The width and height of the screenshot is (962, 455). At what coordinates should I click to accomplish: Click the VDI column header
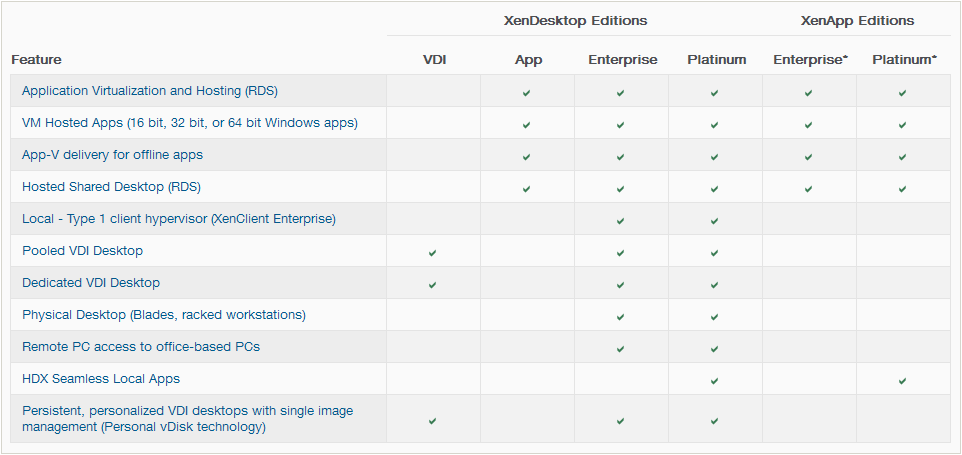tap(434, 59)
